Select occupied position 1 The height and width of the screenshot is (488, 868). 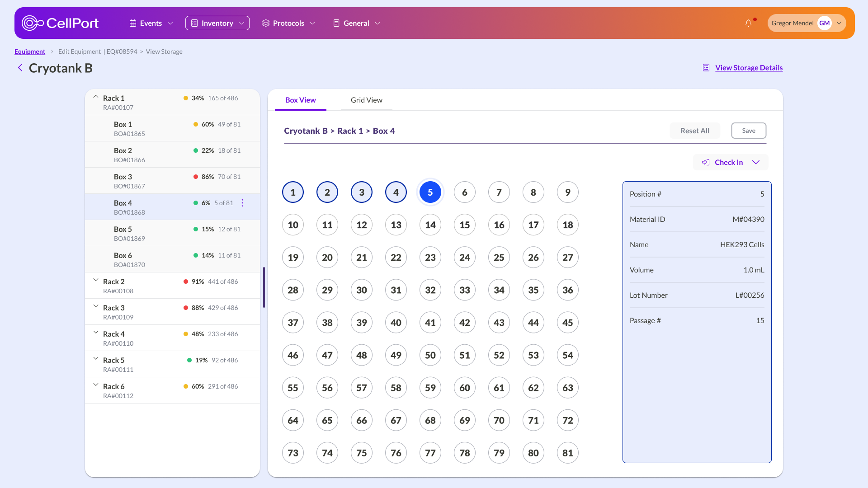(292, 192)
